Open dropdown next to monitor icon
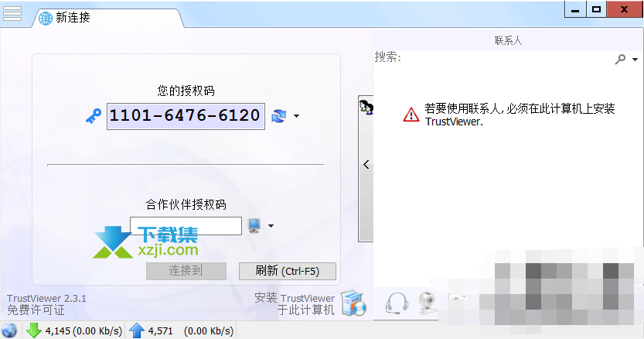 coord(271,226)
